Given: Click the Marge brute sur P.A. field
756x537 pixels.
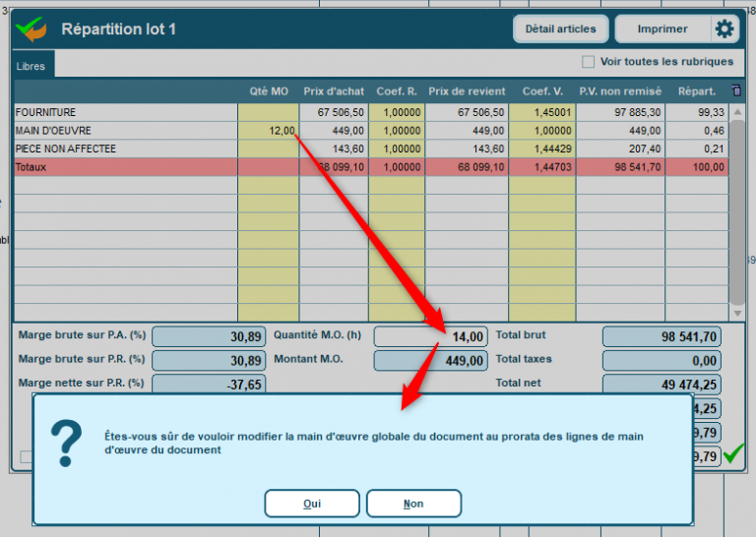Looking at the screenshot, I should click(x=209, y=336).
